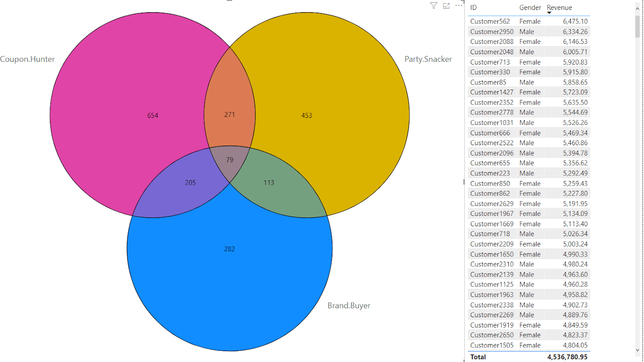The image size is (644, 362).
Task: Enter focus mode on the Venn visual
Action: click(x=446, y=6)
